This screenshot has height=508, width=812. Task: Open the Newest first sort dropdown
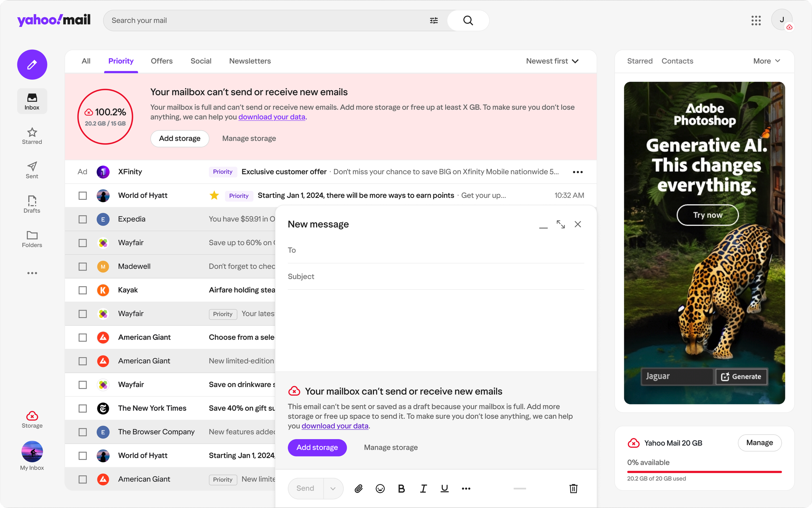point(552,61)
